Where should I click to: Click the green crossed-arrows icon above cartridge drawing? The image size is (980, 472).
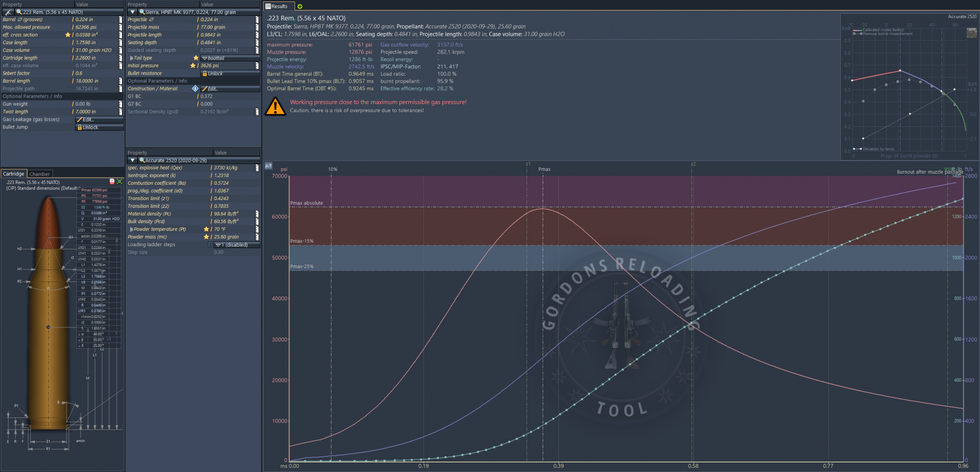click(119, 181)
